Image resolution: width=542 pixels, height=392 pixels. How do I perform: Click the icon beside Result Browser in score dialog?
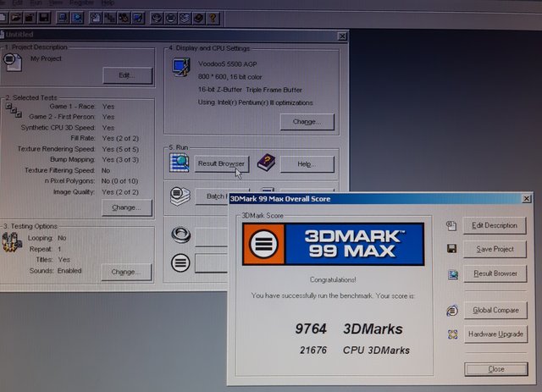(x=453, y=274)
